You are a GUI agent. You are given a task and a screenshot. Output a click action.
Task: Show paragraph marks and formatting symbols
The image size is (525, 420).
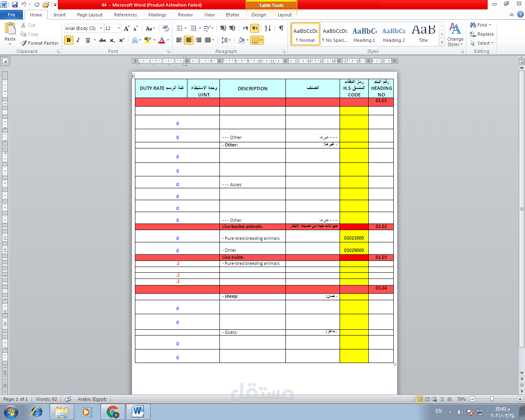pyautogui.click(x=281, y=28)
